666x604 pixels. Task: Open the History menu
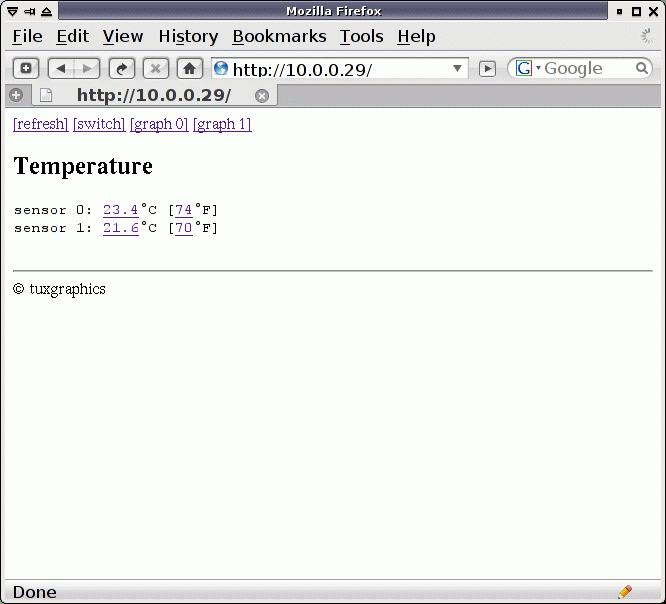188,37
